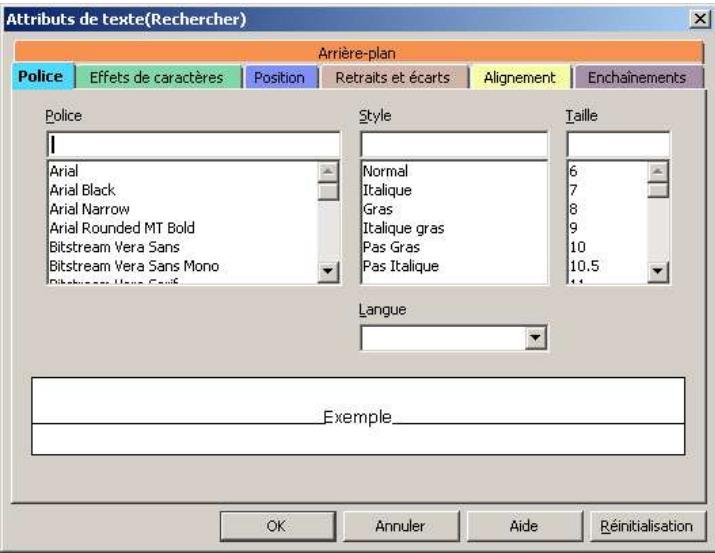
Task: Choose Gras style
Action: coord(454,209)
